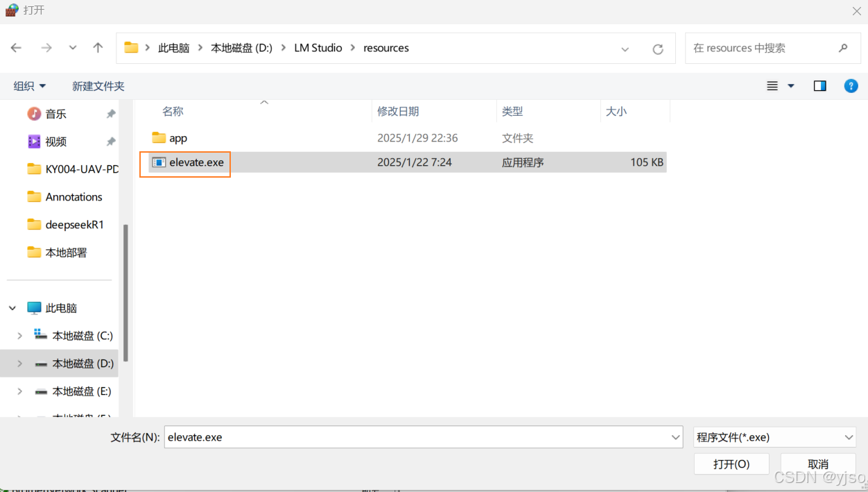Click the 2025/1/29 22:36 date cell
Viewport: 868px width, 492px height.
[x=417, y=138]
